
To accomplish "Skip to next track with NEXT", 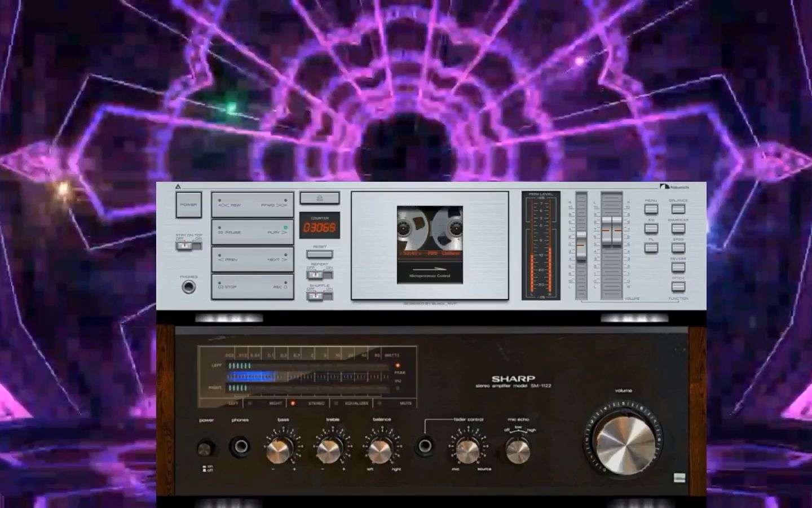I will coord(273,260).
